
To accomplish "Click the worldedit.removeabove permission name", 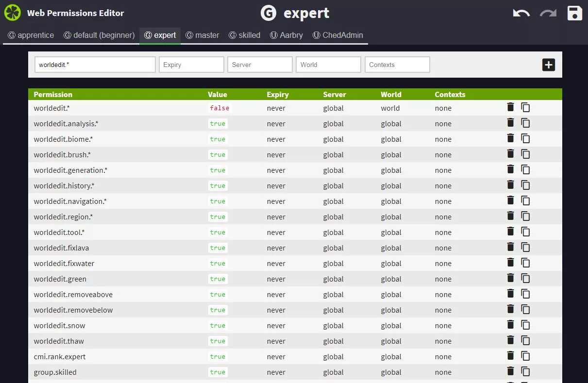I will 73,295.
